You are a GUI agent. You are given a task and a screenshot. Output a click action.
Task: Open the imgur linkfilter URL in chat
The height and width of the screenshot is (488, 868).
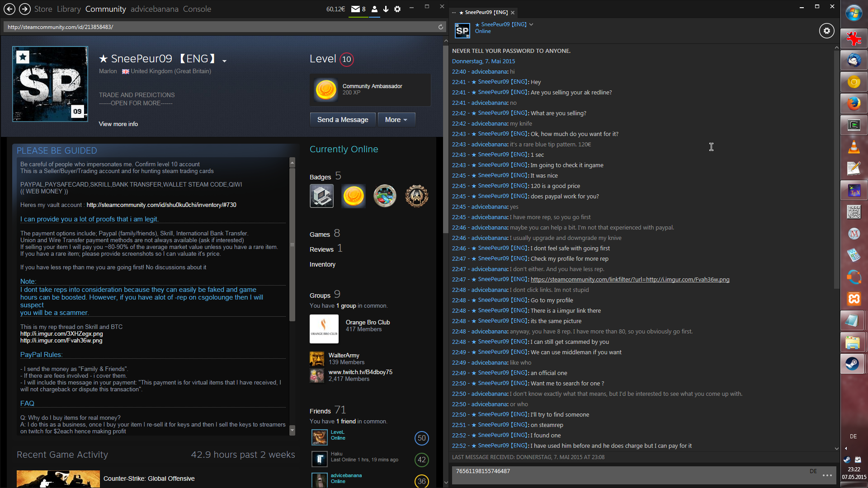coord(630,280)
